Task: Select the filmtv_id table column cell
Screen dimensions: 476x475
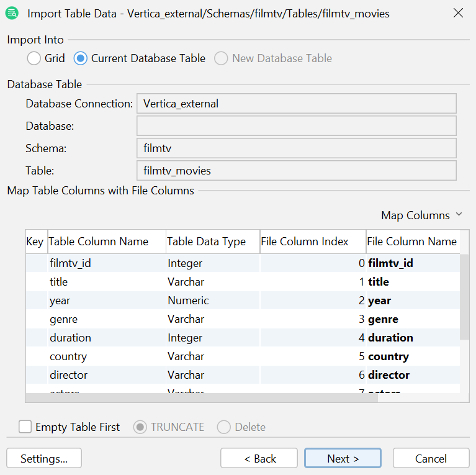Action: tap(107, 263)
